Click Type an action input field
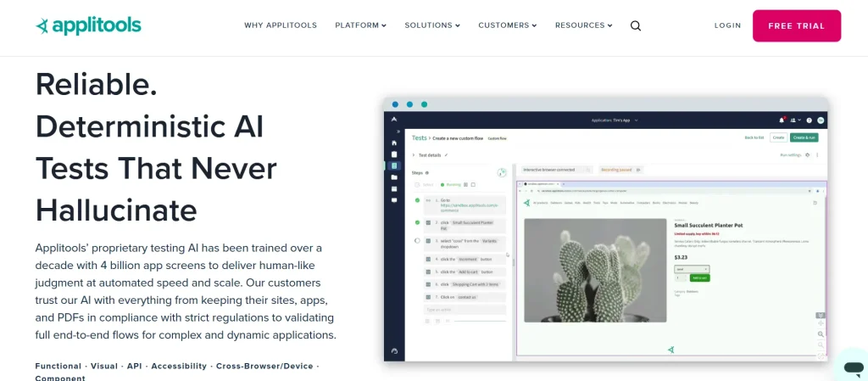This screenshot has height=381, width=868. 465,310
